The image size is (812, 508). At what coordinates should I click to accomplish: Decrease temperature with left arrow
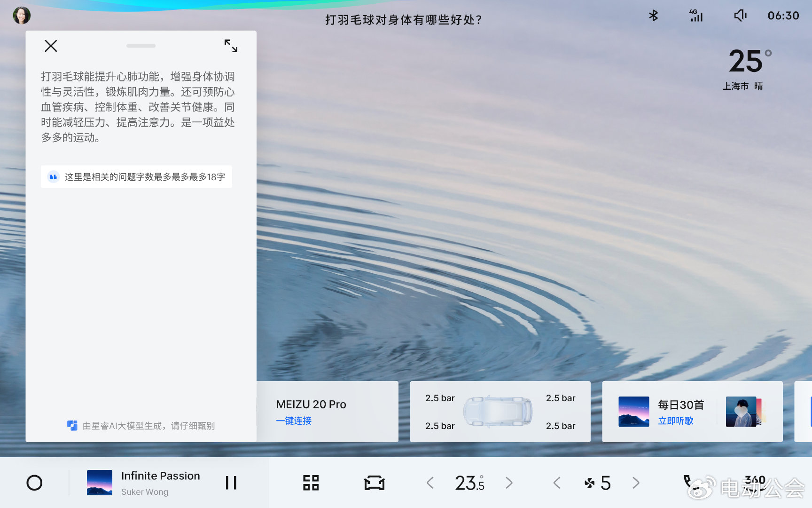[430, 483]
